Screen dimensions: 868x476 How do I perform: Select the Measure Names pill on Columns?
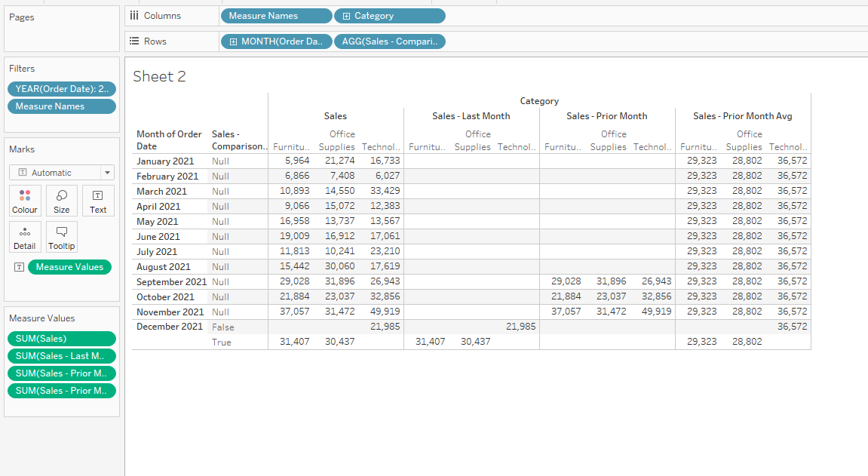coord(276,16)
